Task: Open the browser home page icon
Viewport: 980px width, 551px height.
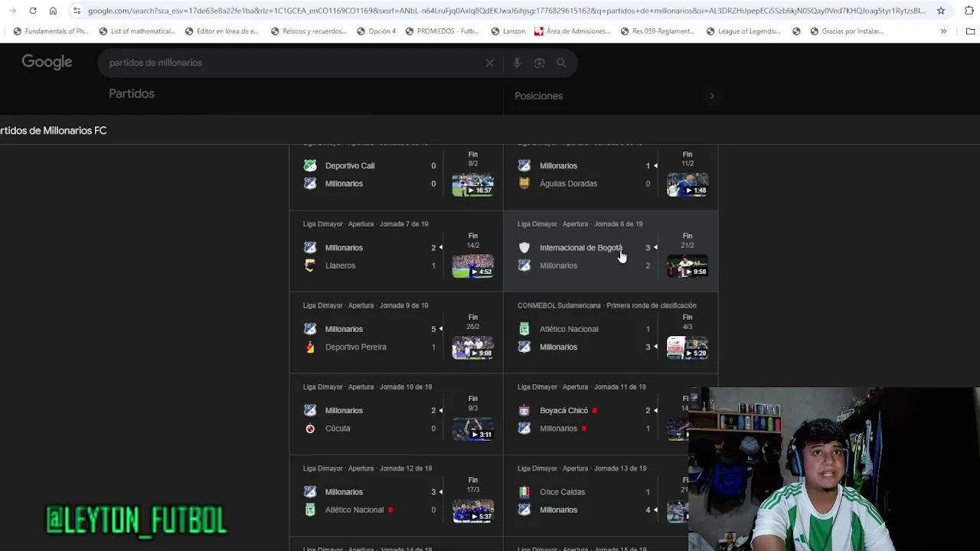Action: (53, 11)
